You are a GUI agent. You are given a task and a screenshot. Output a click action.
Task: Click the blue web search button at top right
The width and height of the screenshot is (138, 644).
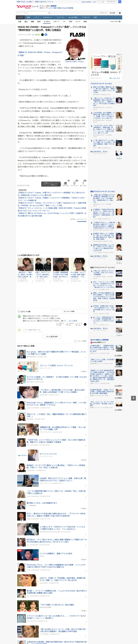coord(120,2)
